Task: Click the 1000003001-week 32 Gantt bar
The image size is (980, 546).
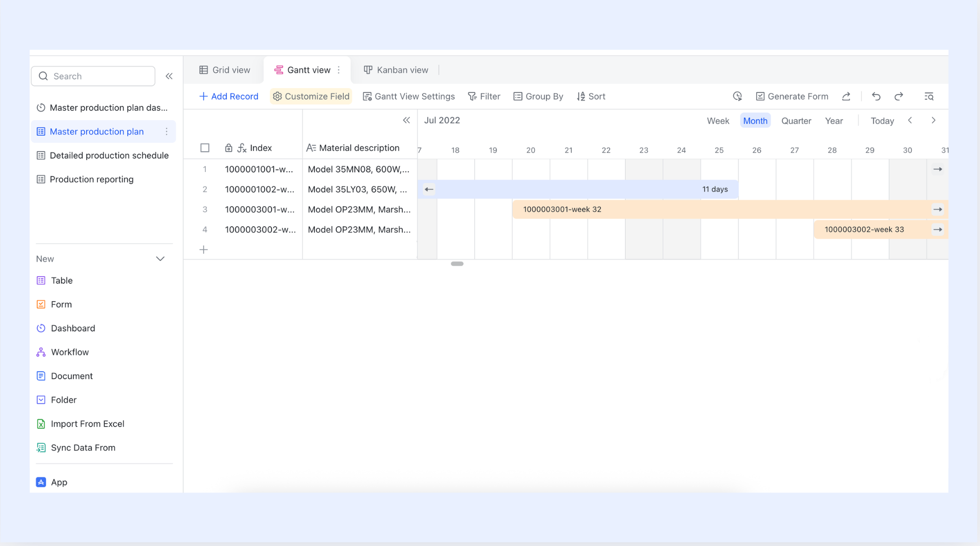Action: coord(730,209)
